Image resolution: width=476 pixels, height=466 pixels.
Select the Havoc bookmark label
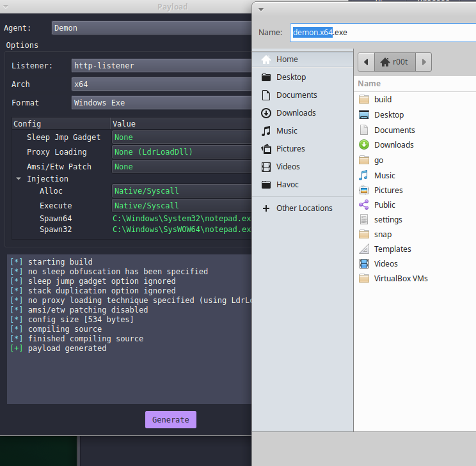click(x=287, y=185)
